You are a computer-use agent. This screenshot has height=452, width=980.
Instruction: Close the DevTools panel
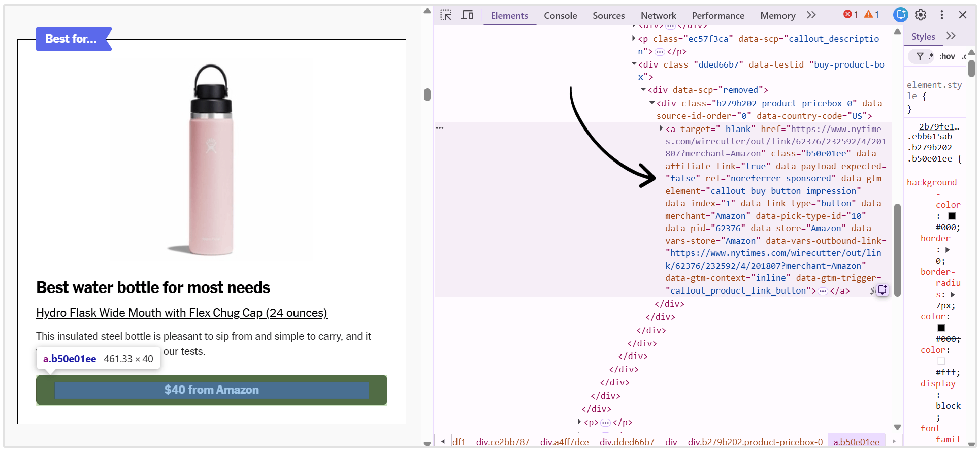[x=963, y=15]
